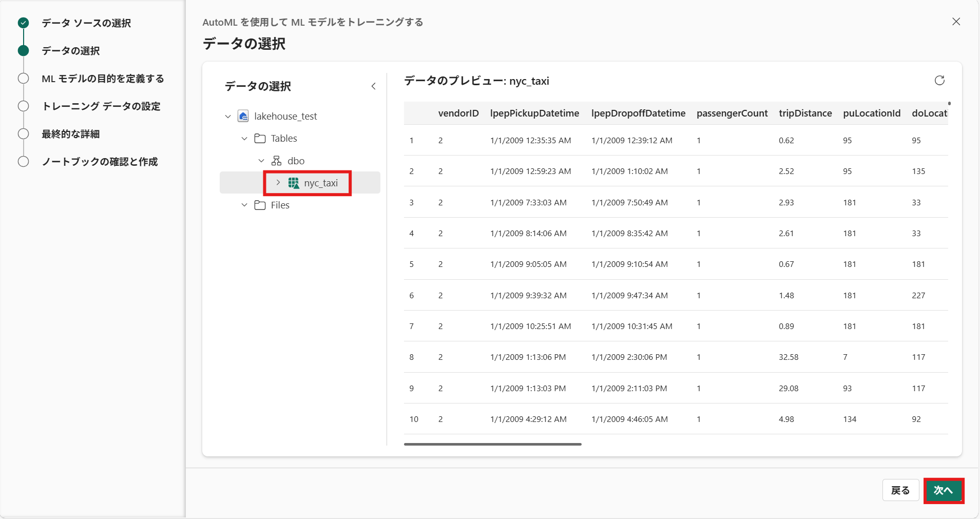Click the horizontal scrollbar under preview table
Image resolution: width=980 pixels, height=519 pixels.
[x=492, y=444]
